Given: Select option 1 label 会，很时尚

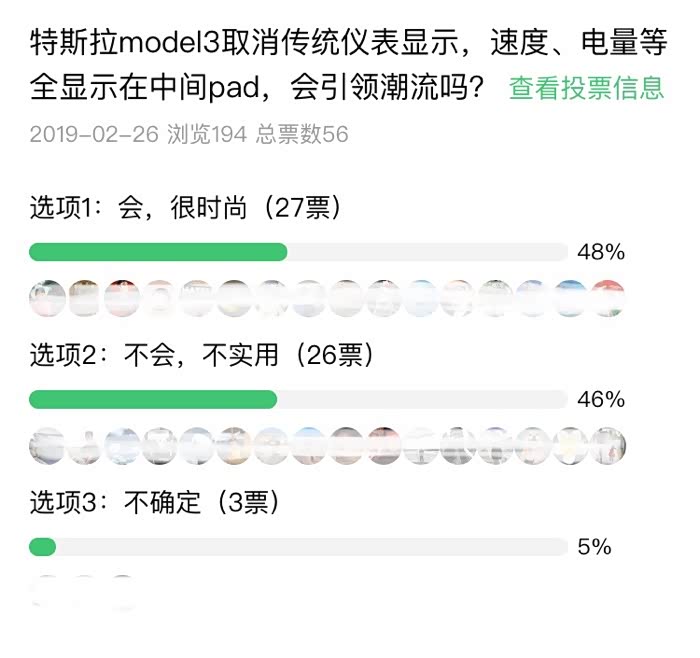Looking at the screenshot, I should pos(186,207).
